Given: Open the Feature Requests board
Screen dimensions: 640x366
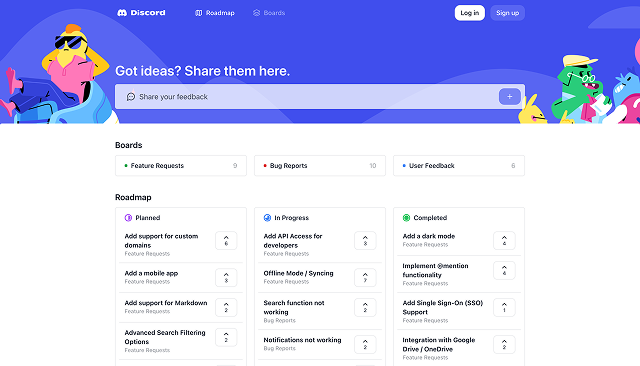Looking at the screenshot, I should [181, 166].
